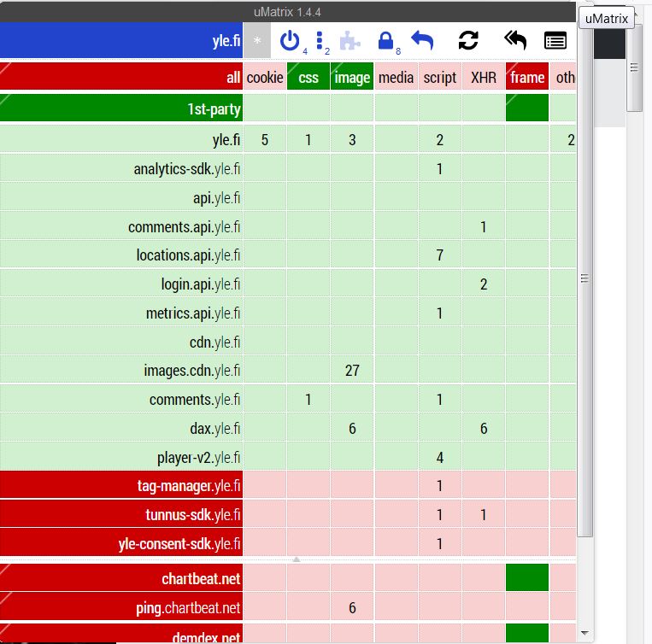Click the blue revert arrow icon
This screenshot has height=644, width=652.
[x=422, y=41]
